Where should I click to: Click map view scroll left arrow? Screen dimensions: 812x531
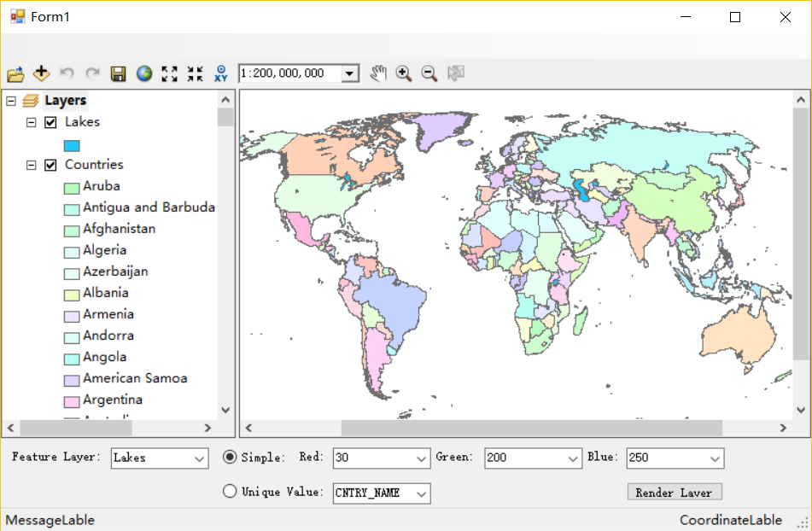pyautogui.click(x=248, y=428)
